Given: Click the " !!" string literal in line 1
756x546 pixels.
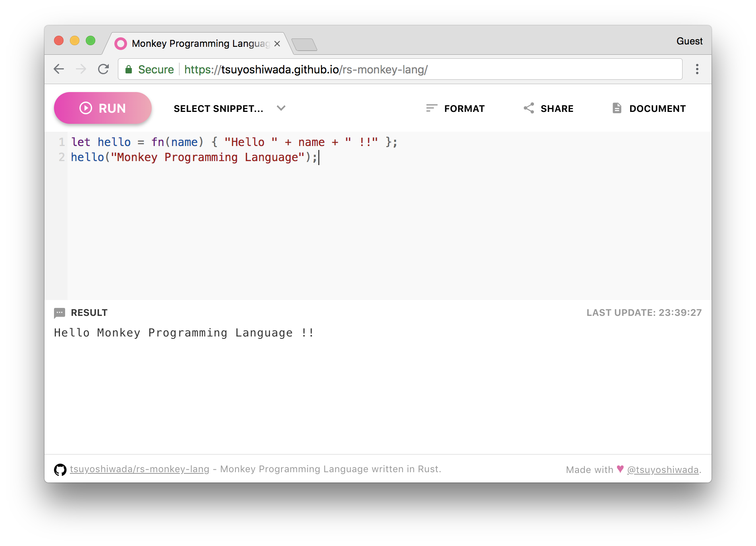Looking at the screenshot, I should (x=361, y=142).
